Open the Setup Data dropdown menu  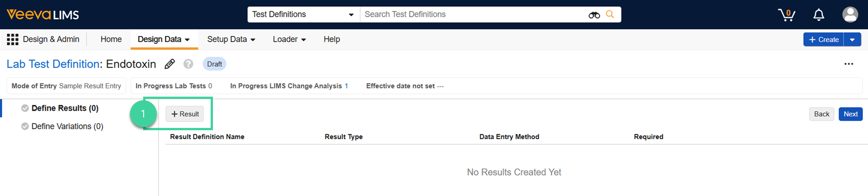coord(231,39)
